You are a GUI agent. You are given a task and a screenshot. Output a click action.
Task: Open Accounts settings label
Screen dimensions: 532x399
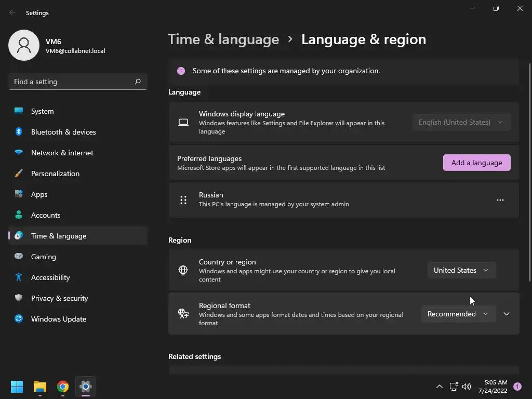coord(46,215)
